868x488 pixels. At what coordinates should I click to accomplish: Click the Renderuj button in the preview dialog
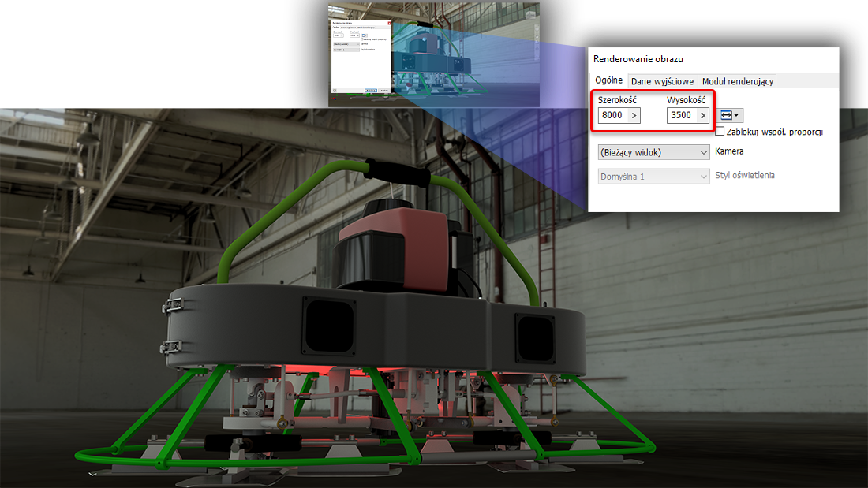click(371, 90)
